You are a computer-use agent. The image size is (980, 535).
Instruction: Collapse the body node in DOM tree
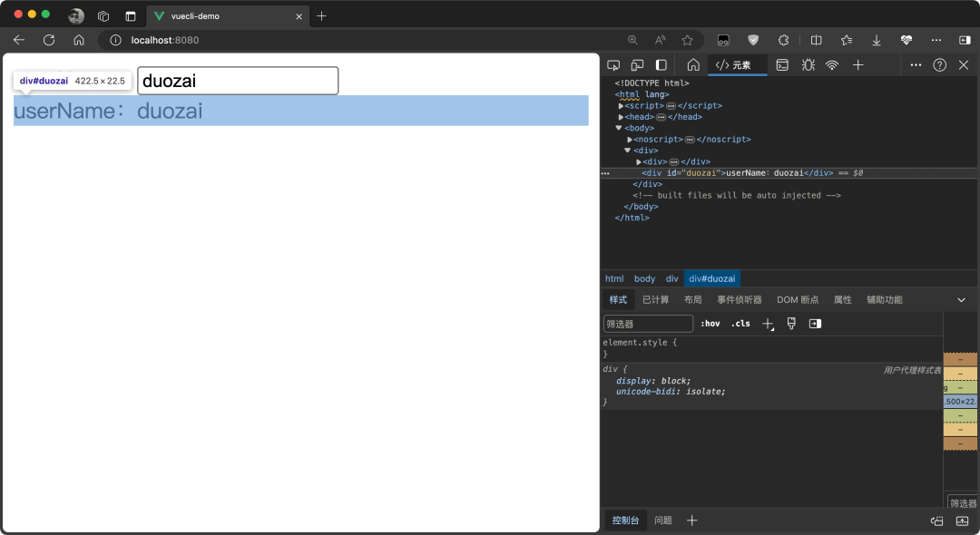click(x=619, y=128)
